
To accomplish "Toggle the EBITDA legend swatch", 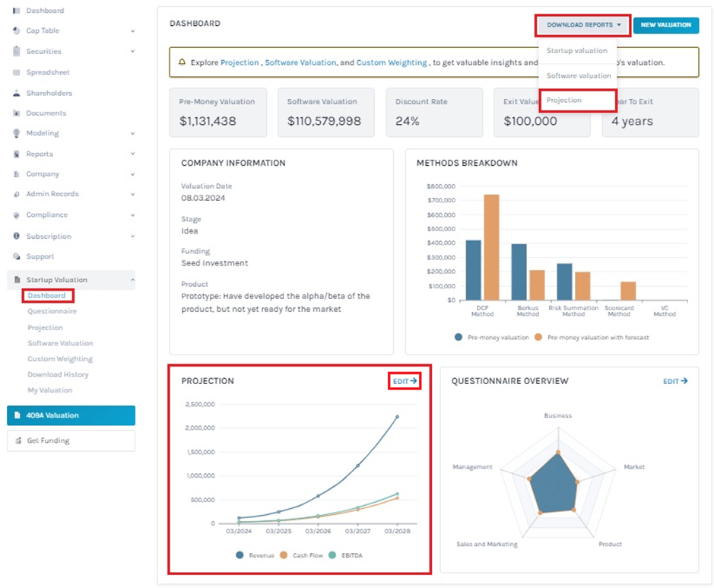I will 332,555.
